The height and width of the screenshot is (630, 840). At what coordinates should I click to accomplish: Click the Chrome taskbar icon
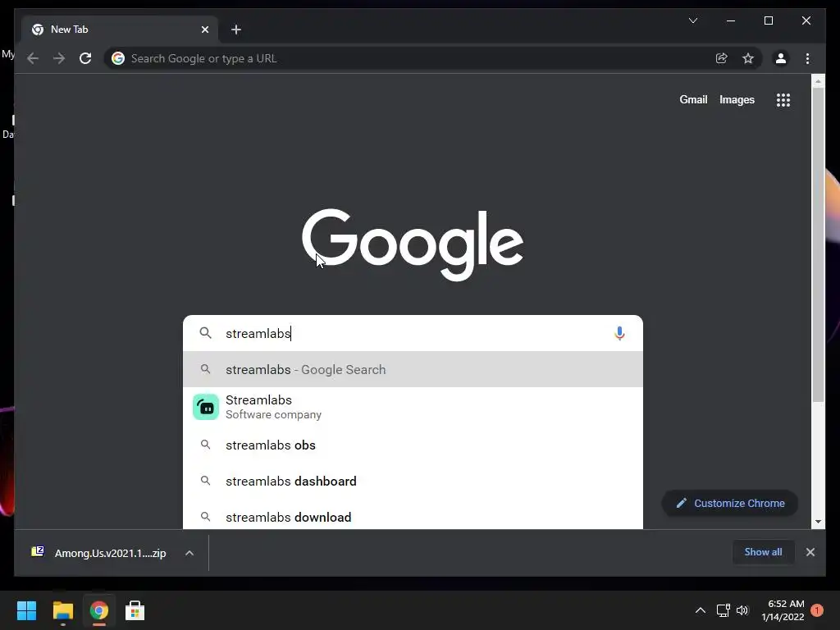pos(98,610)
